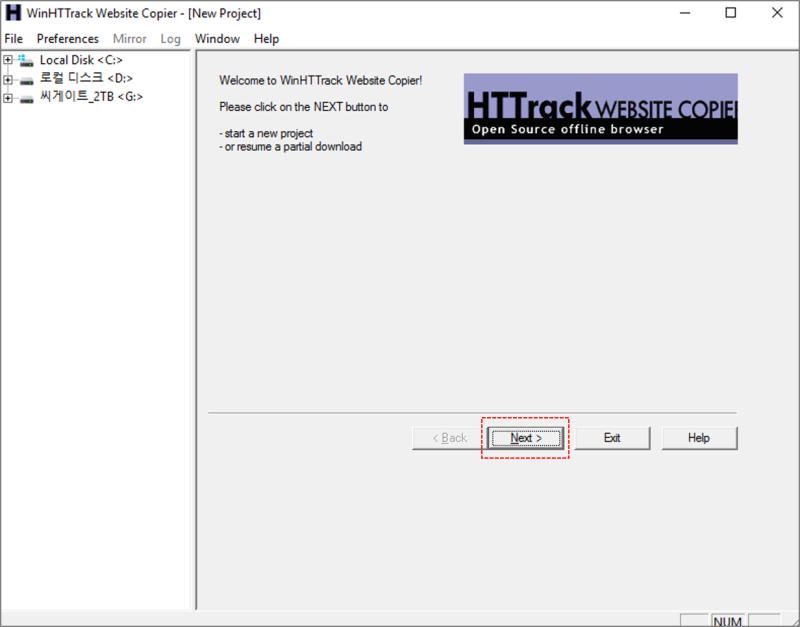Minimize the WinHTTrack window
800x627 pixels.
[x=685, y=13]
